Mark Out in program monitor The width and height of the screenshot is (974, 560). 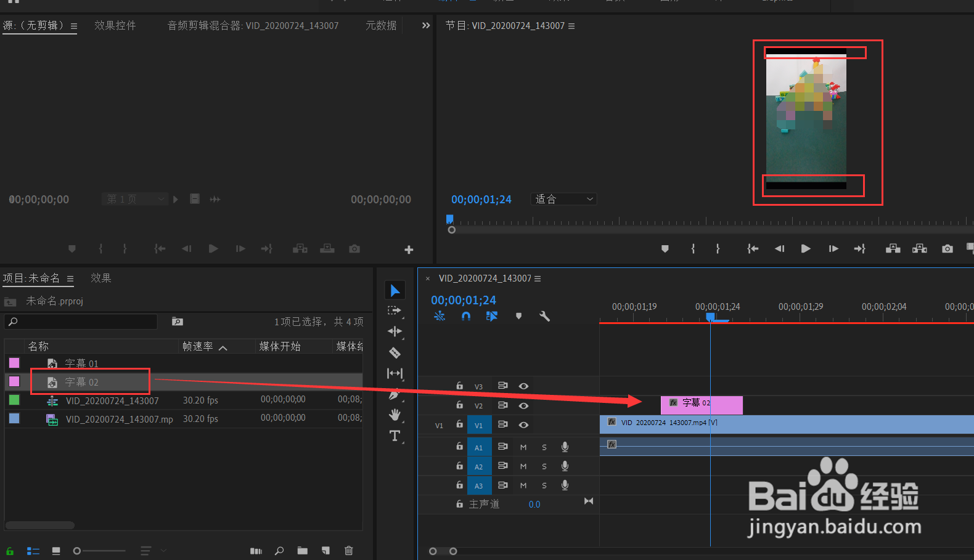tap(718, 248)
